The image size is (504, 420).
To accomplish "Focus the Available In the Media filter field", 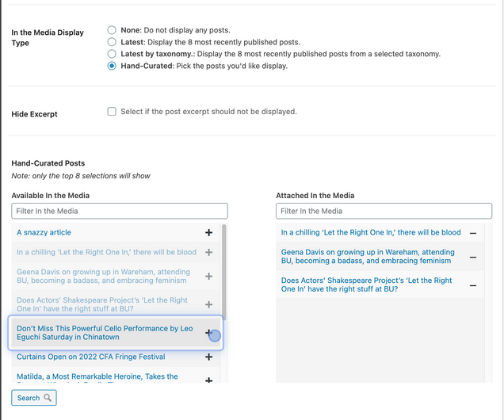I will pos(120,211).
